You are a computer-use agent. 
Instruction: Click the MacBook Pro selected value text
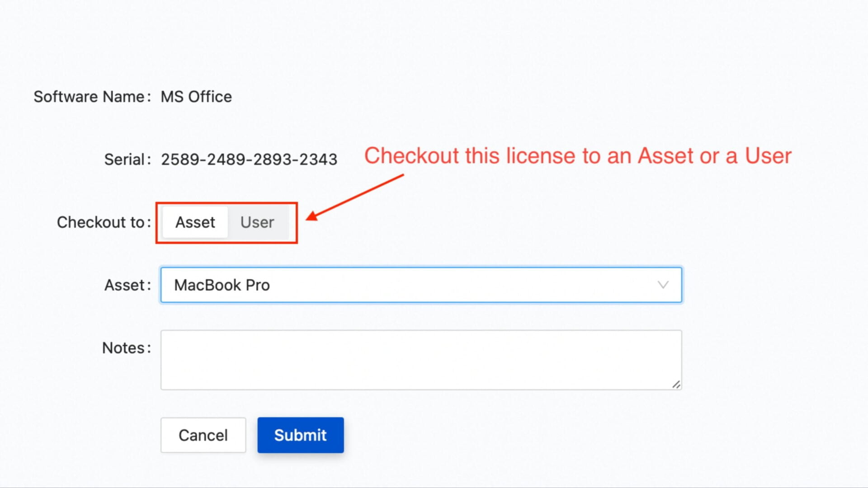tap(222, 285)
